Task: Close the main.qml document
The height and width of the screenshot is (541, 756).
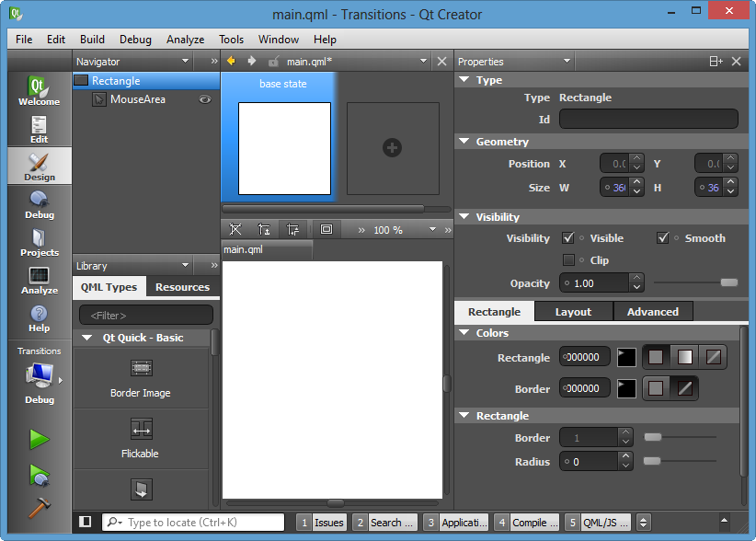Action: 441,62
